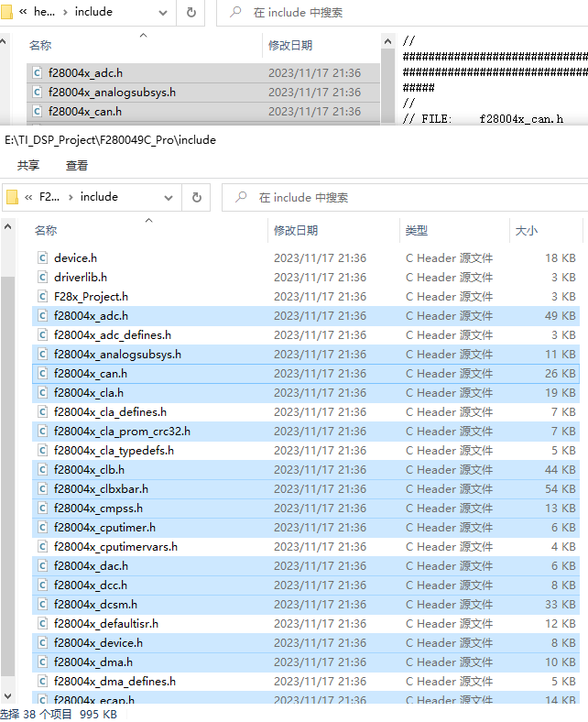
Task: Click the file icon of f28004x_dcsm.h
Action: click(x=42, y=604)
